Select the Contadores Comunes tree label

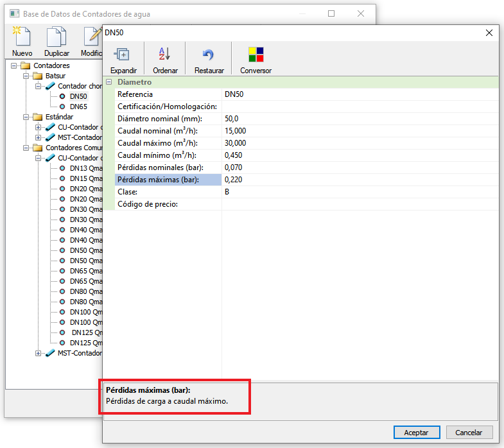click(74, 148)
